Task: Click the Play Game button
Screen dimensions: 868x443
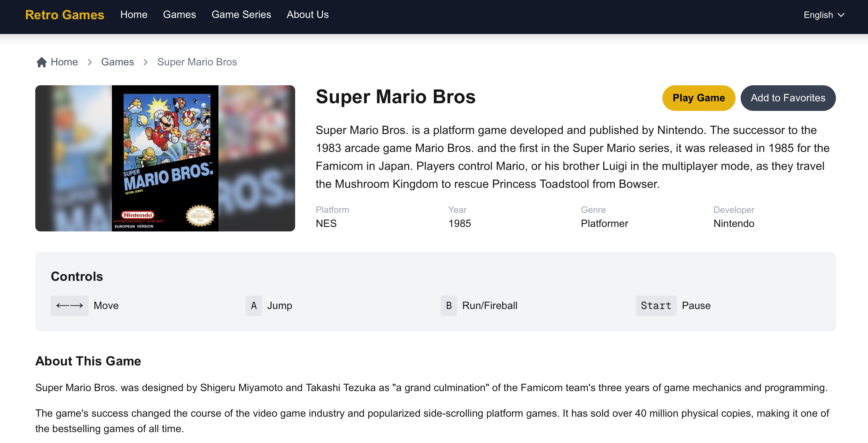Action: (699, 98)
